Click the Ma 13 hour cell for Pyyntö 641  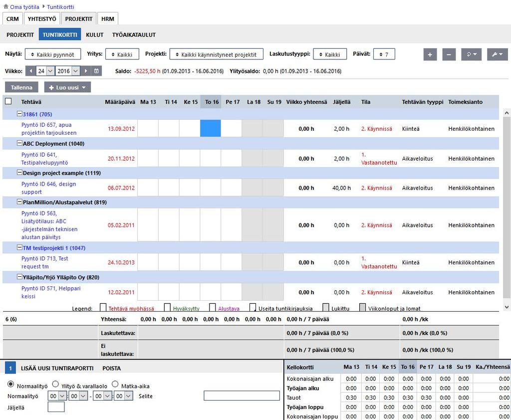(148, 158)
